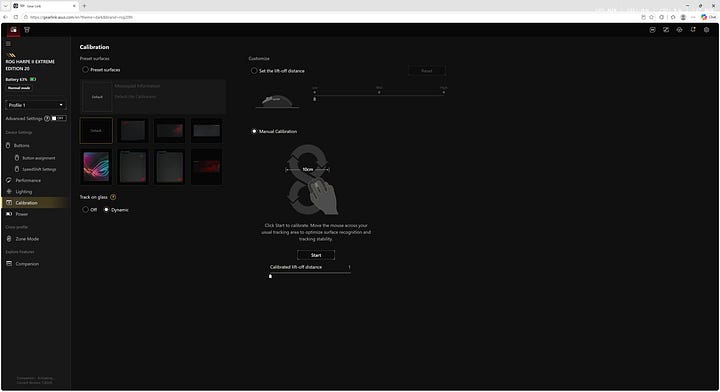The image size is (720, 392).
Task: Click the gauge icon beside Performance
Action: 8,180
